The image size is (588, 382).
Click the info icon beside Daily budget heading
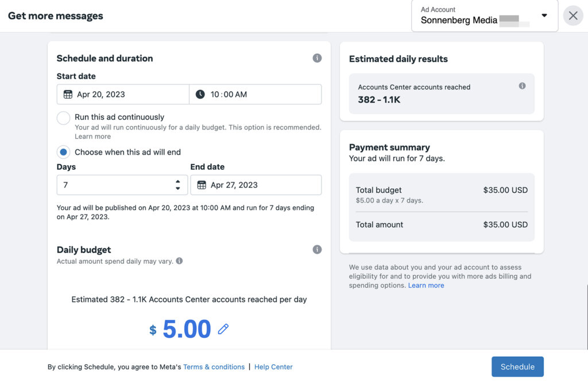[316, 250]
